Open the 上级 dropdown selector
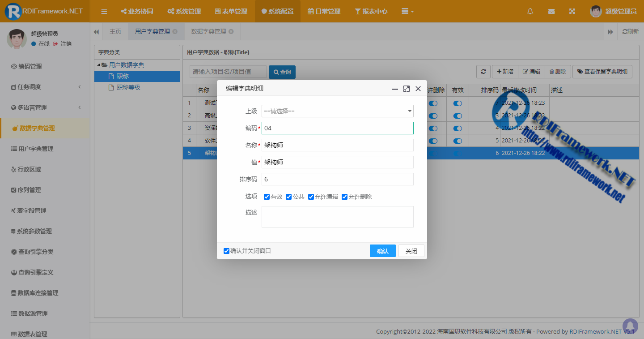644x339 pixels. (338, 111)
